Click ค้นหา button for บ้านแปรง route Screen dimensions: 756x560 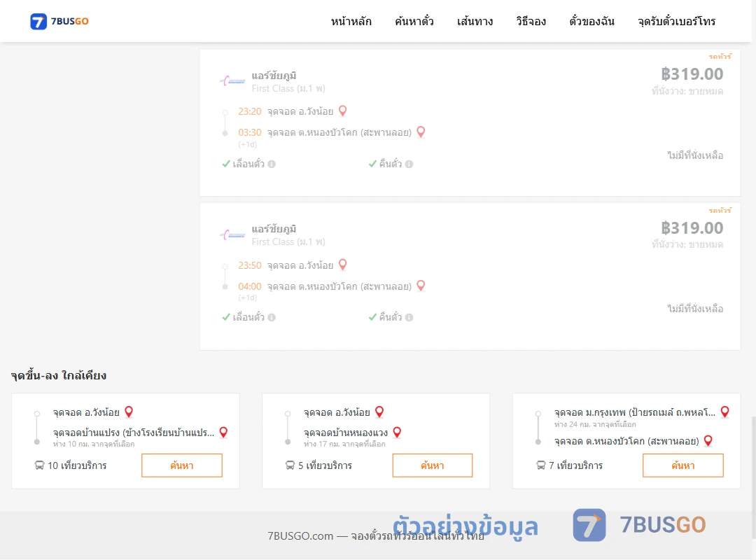click(182, 465)
